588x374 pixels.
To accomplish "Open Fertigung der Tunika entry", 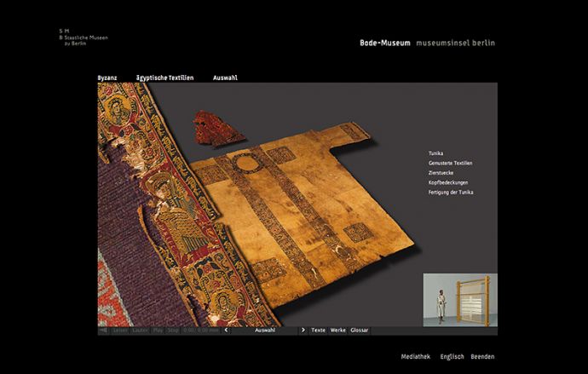I will pyautogui.click(x=450, y=193).
